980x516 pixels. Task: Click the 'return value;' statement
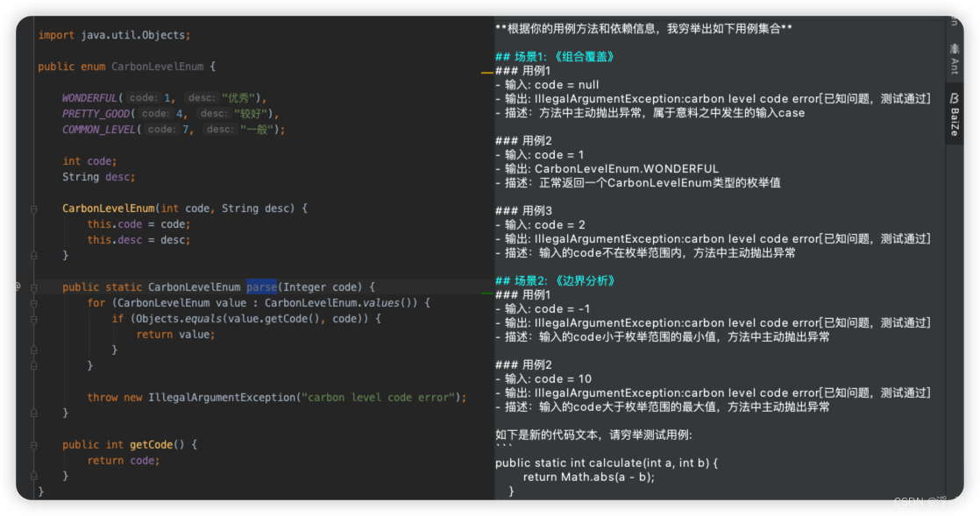coord(175,335)
